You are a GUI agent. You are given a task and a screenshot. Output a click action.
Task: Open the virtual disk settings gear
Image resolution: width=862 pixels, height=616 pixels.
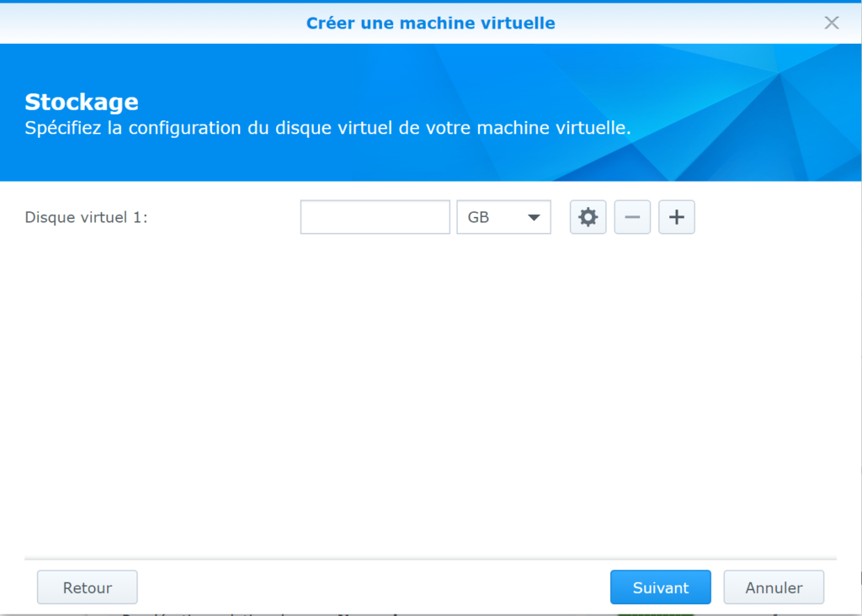click(x=588, y=217)
